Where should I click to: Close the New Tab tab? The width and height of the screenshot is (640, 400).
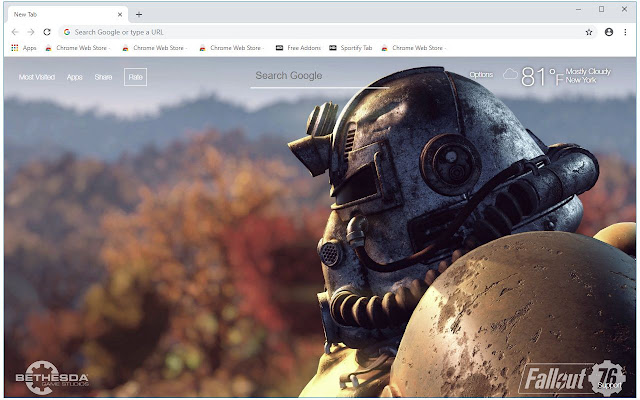120,15
